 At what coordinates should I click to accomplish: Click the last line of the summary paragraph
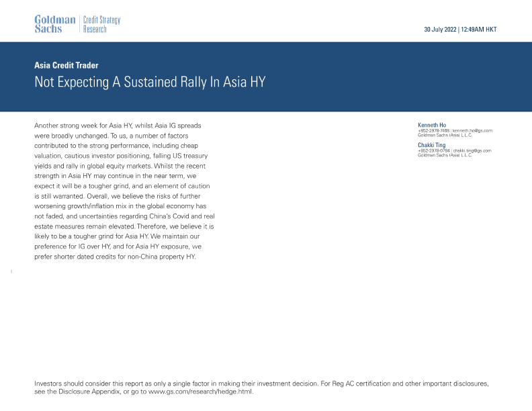(115, 257)
